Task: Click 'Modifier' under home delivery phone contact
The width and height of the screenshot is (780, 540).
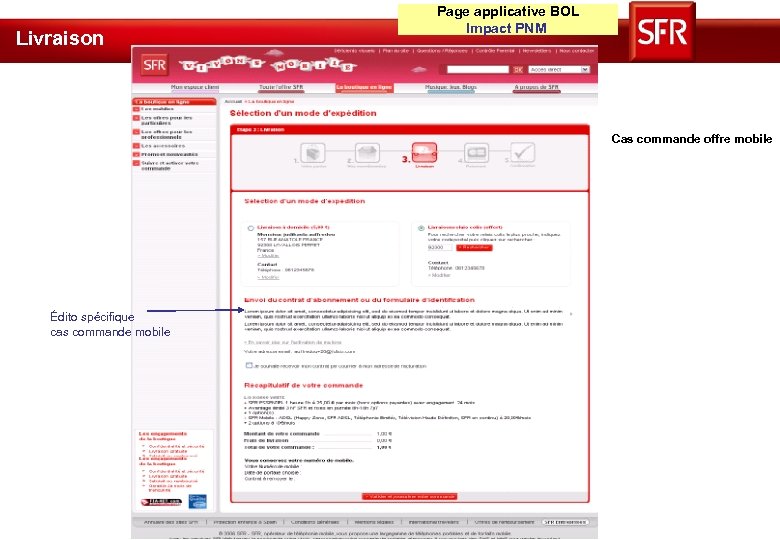Action: point(268,277)
